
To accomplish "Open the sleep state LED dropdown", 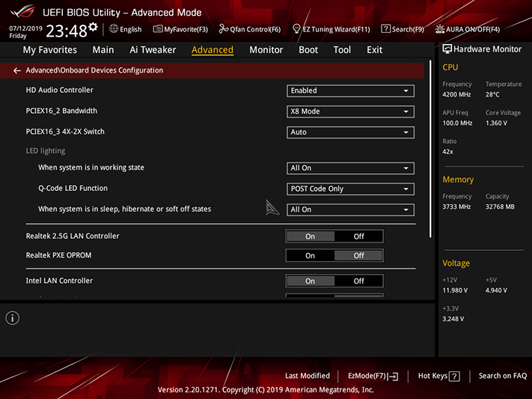I will tap(350, 210).
